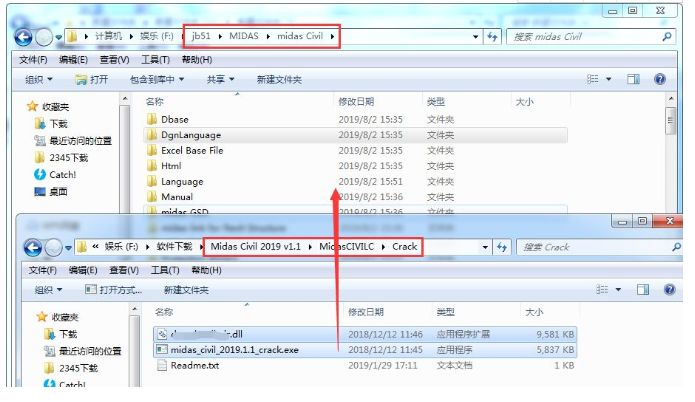Select the DgnLanguage folder row
Image resolution: width=695 pixels, height=402 pixels.
(x=355, y=135)
